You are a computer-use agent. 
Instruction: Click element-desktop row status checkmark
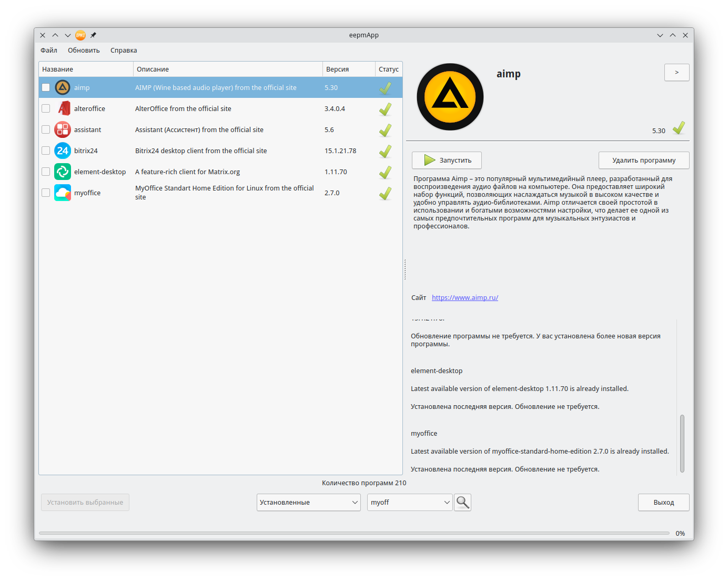[386, 172]
